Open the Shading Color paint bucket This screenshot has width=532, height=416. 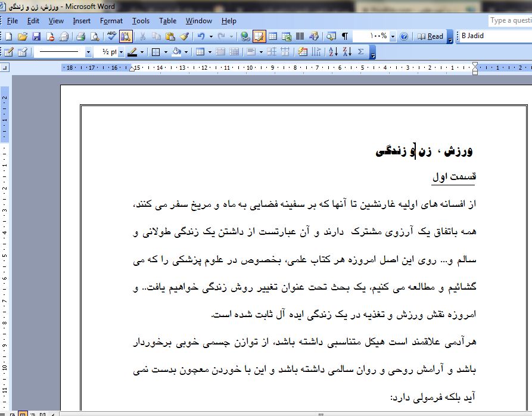click(x=176, y=52)
